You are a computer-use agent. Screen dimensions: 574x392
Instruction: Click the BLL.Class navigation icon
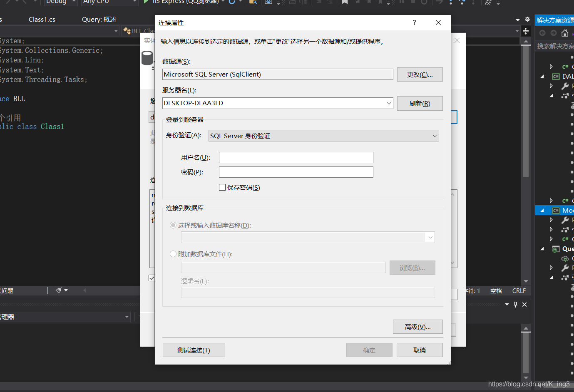click(x=127, y=31)
